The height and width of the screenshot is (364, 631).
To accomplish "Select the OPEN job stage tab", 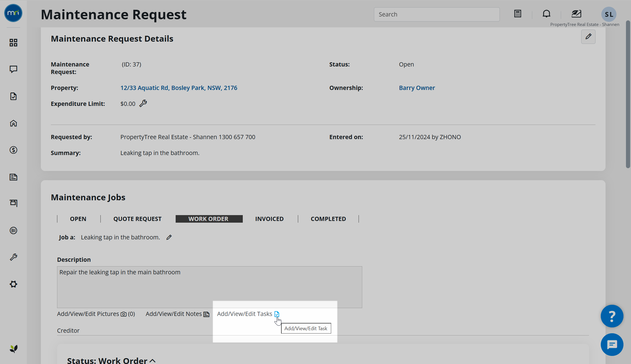I will click(x=78, y=219).
